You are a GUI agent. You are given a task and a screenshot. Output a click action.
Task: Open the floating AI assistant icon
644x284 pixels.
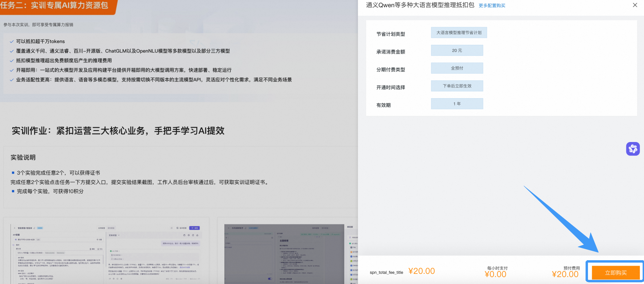pyautogui.click(x=633, y=149)
